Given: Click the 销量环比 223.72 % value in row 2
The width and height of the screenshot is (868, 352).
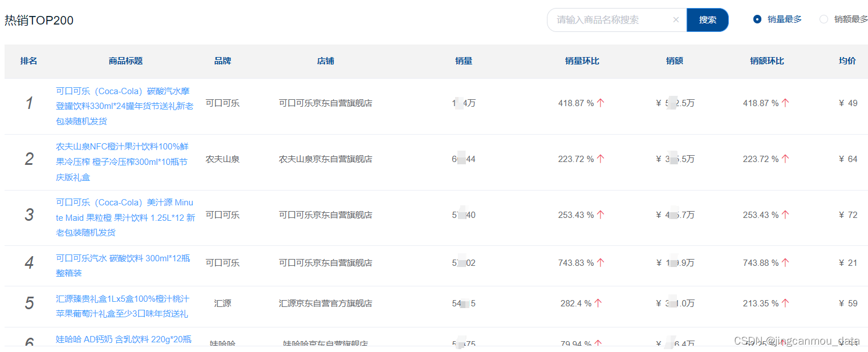Looking at the screenshot, I should (x=576, y=159).
